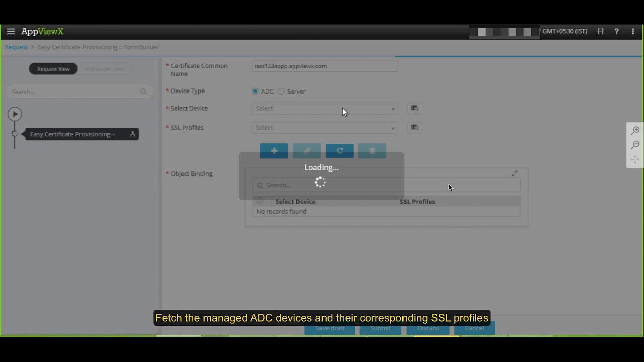Screen dimensions: 644x362
Task: Click the SSL Profiles column header
Action: [x=417, y=201]
